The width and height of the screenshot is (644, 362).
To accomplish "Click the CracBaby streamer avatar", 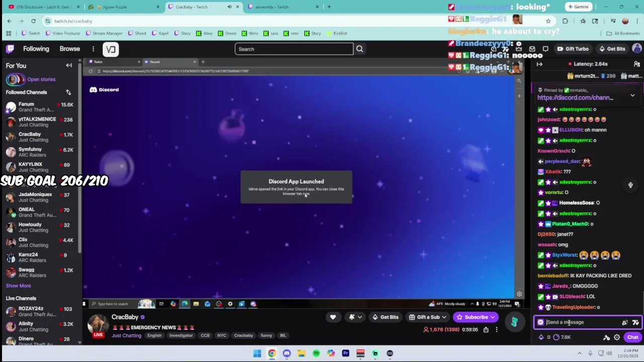I will click(98, 325).
